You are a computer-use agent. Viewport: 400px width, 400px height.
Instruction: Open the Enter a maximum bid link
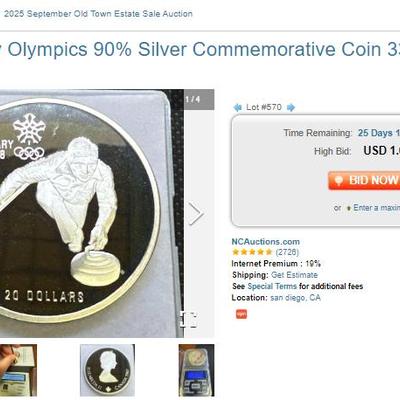[376, 208]
